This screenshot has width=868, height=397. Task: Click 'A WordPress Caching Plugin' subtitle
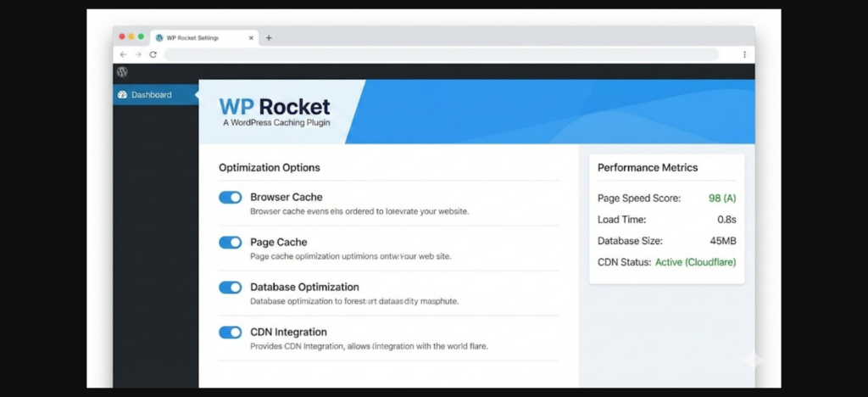click(276, 123)
